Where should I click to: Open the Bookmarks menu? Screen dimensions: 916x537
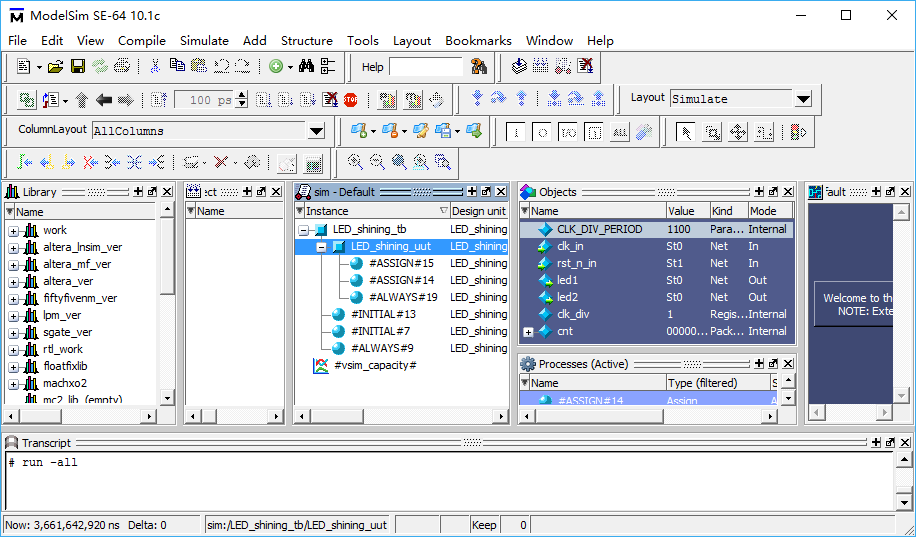[x=478, y=40]
